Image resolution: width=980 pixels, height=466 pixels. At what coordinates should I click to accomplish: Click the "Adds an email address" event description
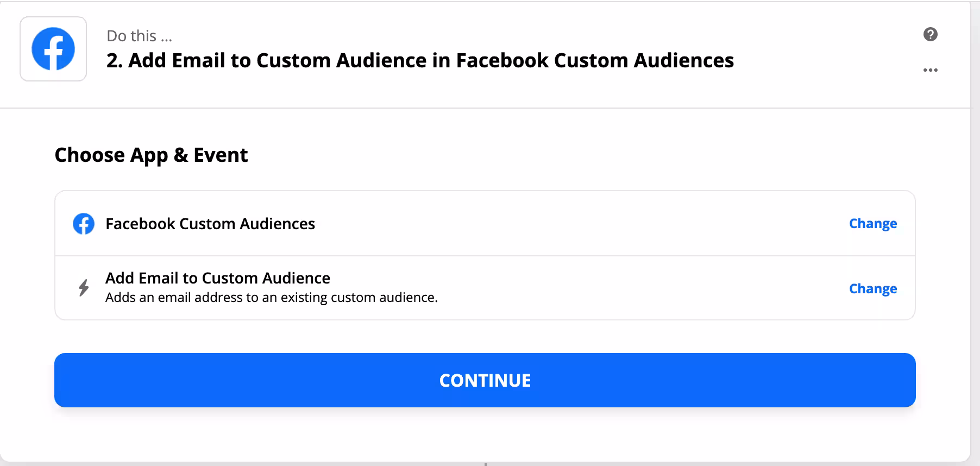(271, 298)
